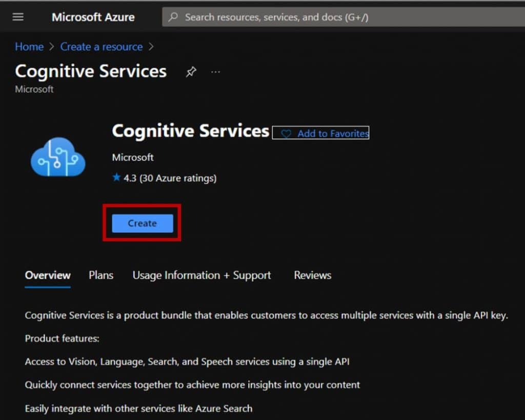This screenshot has width=525, height=420.
Task: Open the more options ellipsis menu
Action: (x=215, y=72)
